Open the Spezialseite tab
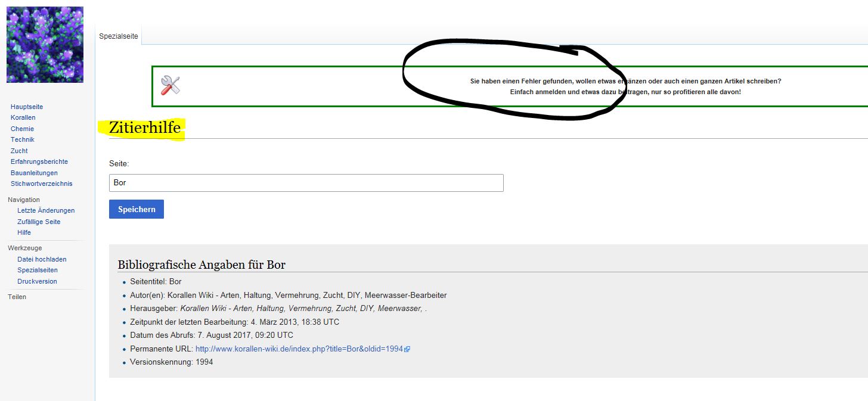Viewport: 868px width, 401px height. pos(119,36)
